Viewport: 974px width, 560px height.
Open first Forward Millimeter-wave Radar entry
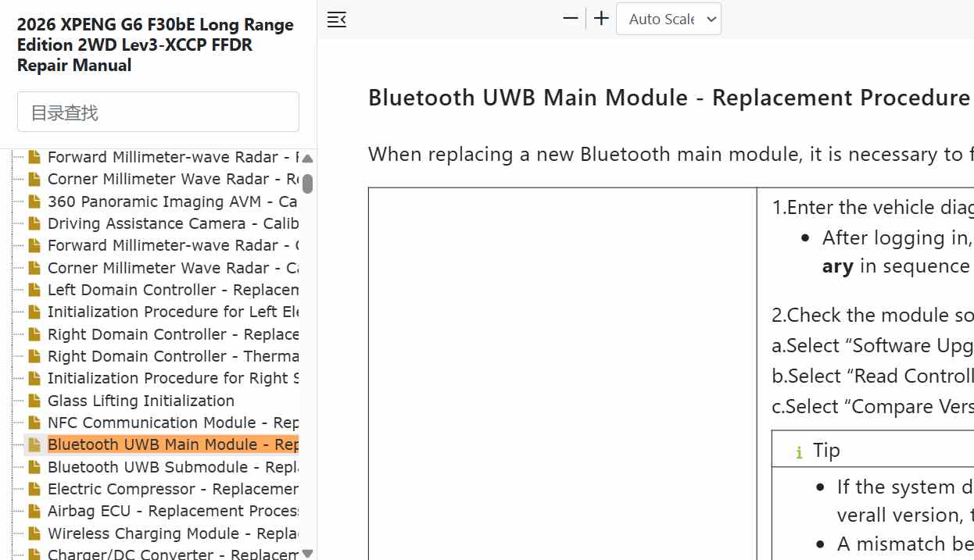pyautogui.click(x=173, y=157)
